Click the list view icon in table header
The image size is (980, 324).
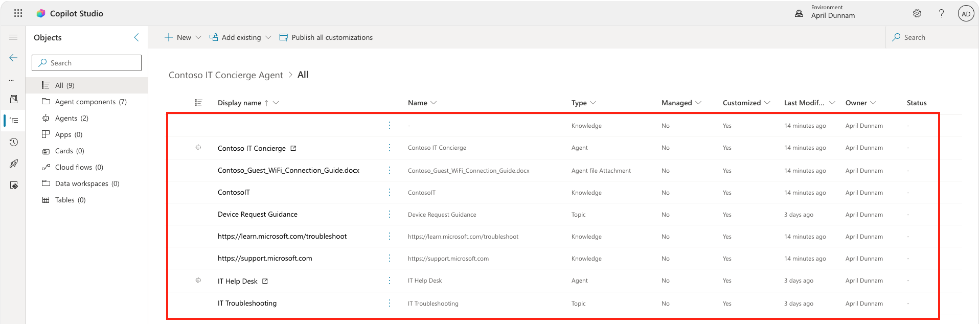coord(199,103)
